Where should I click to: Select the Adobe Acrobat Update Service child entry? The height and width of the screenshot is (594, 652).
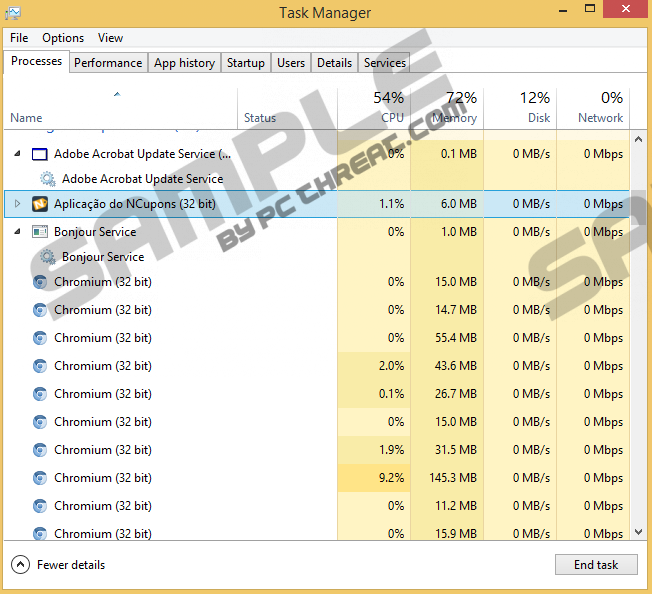[x=143, y=179]
